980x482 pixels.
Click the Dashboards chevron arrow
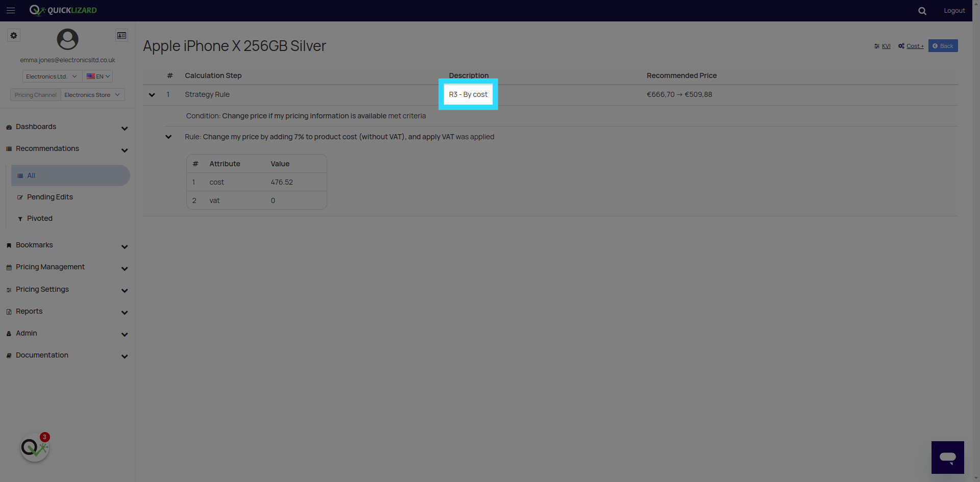point(125,129)
